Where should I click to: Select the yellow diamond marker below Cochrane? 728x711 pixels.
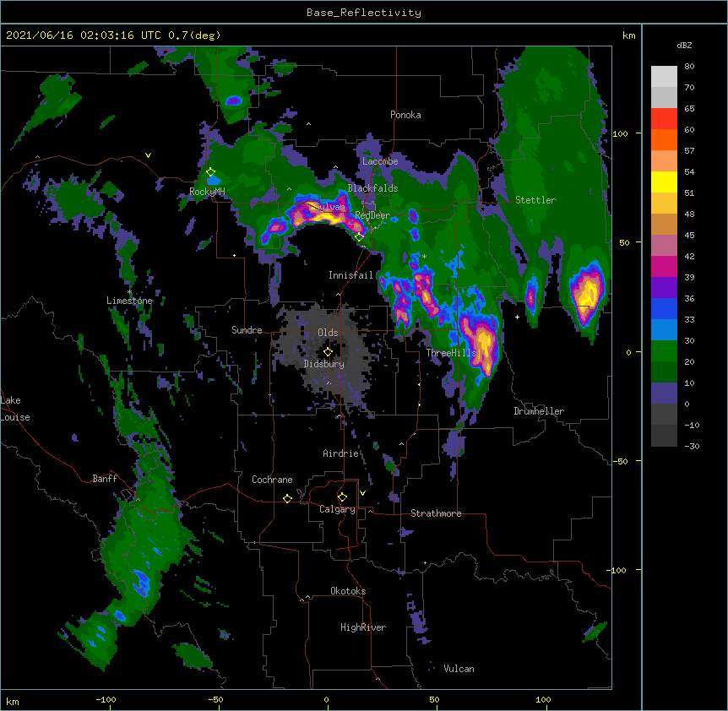pyautogui.click(x=287, y=498)
